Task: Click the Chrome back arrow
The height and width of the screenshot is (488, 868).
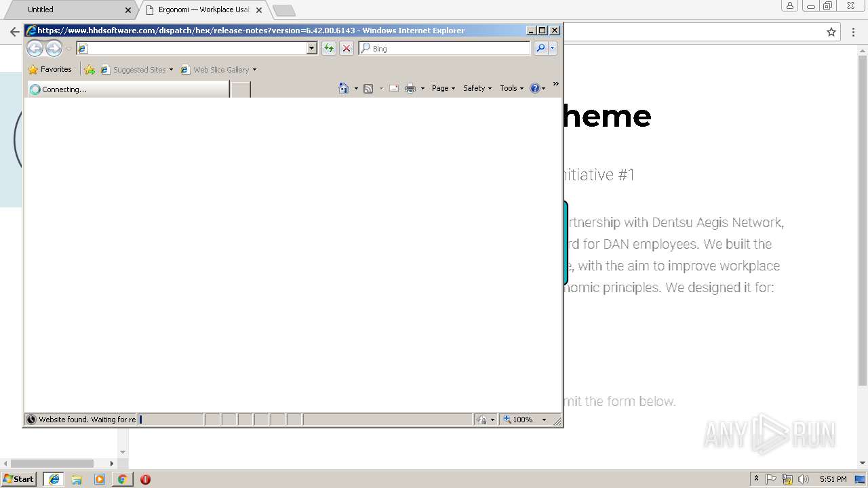Action: click(15, 32)
